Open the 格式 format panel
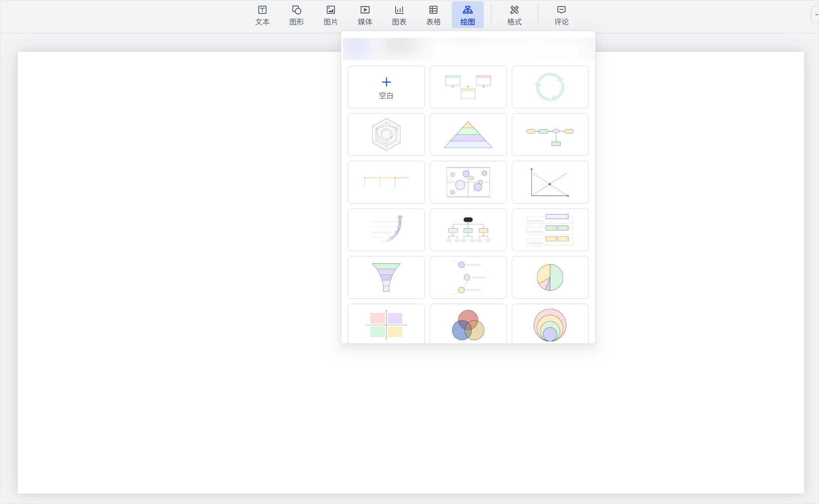The image size is (819, 504). (x=515, y=15)
